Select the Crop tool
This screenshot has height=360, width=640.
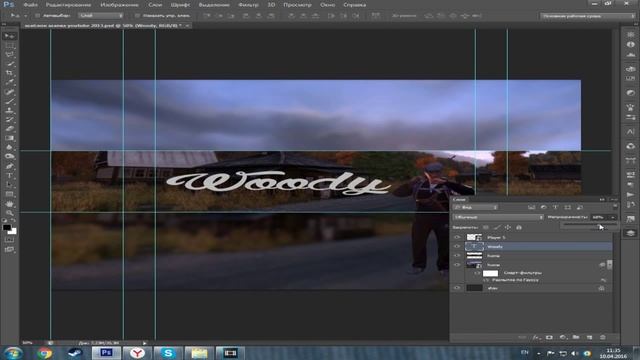point(9,73)
